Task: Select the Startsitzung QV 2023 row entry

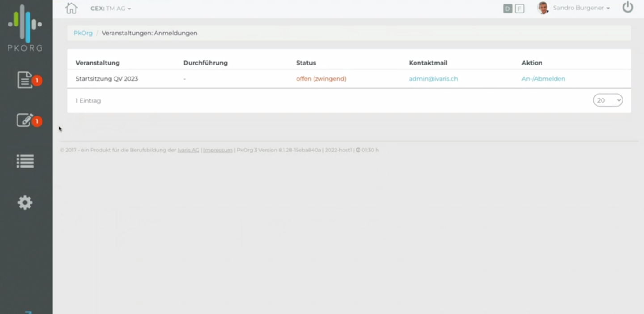Action: (106, 79)
